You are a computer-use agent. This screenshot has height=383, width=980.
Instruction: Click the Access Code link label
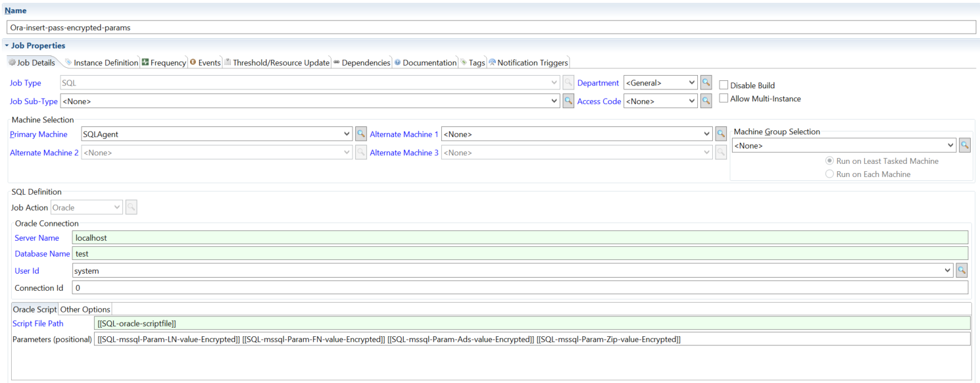pyautogui.click(x=599, y=101)
